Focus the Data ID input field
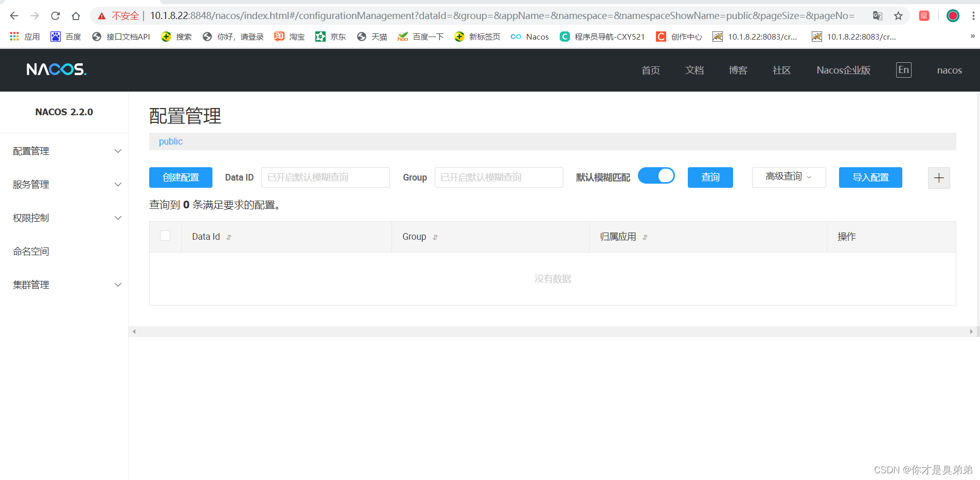 [326, 177]
